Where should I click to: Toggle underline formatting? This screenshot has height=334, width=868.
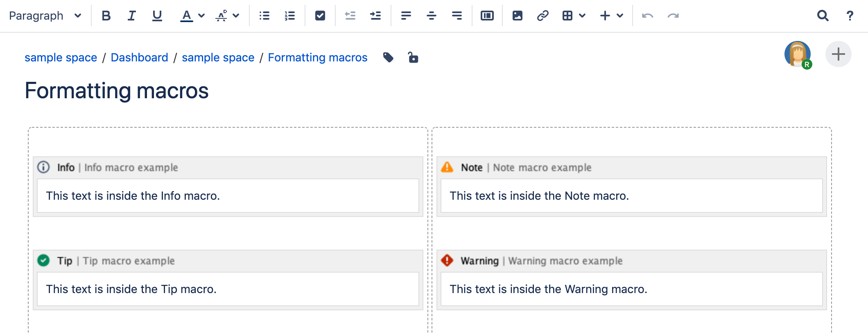[x=157, y=16]
